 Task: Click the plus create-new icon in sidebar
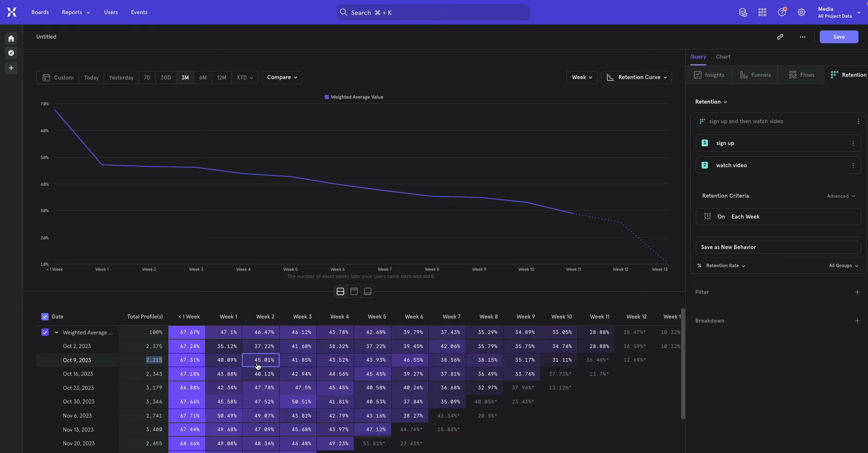11,68
